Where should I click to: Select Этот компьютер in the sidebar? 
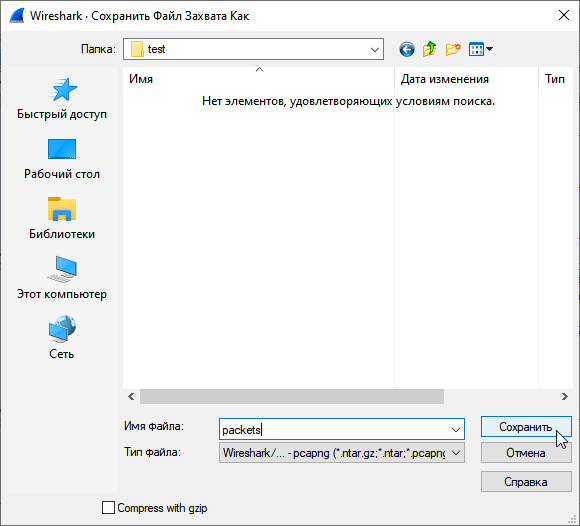point(62,278)
